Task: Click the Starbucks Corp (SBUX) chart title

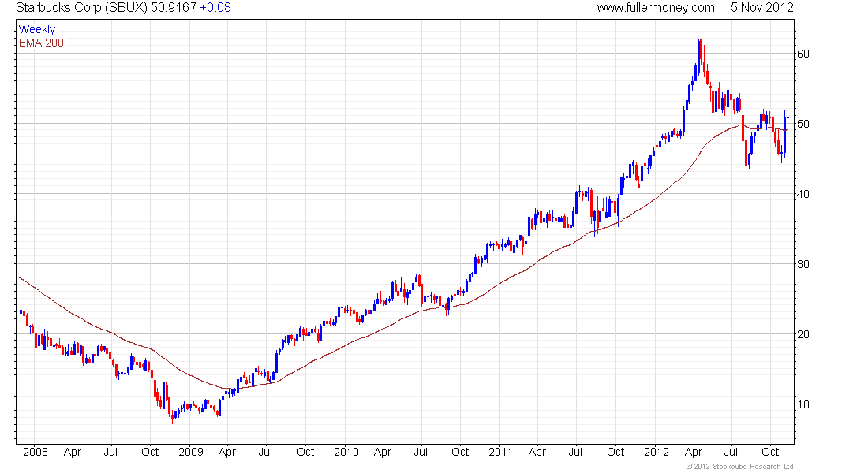Action: (82, 8)
